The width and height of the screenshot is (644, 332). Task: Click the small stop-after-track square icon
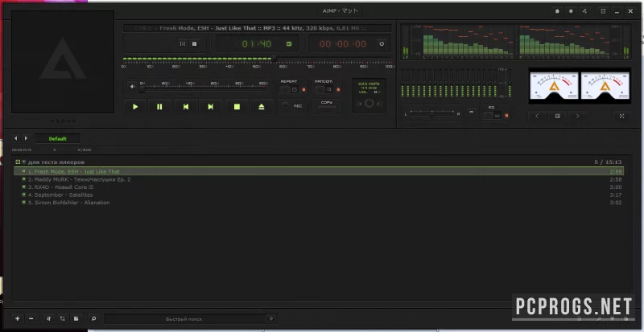pos(194,44)
